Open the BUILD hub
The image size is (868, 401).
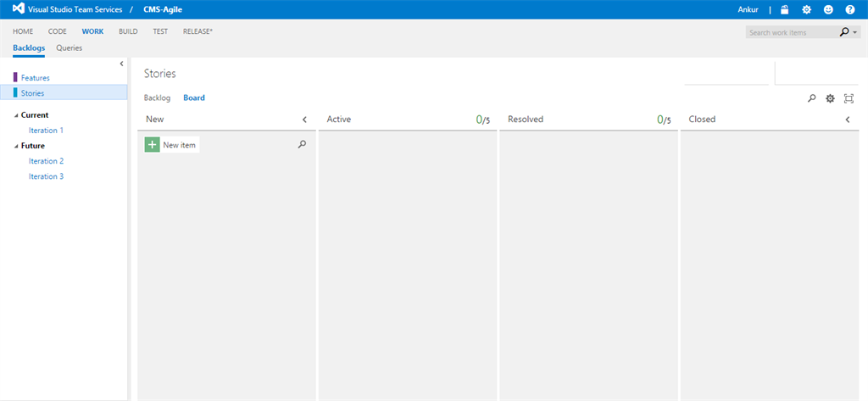(x=129, y=31)
